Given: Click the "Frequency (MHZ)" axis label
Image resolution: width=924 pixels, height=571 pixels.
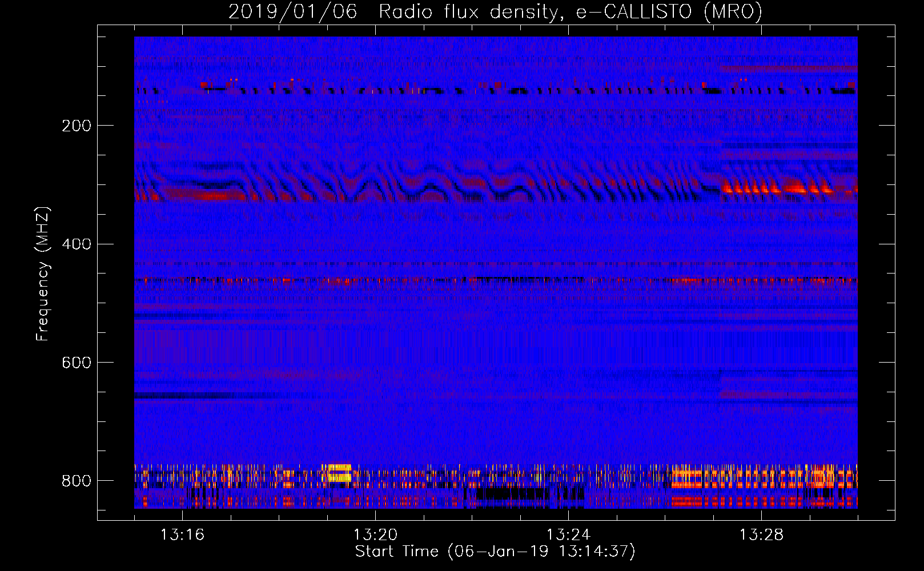Looking at the screenshot, I should tap(42, 274).
